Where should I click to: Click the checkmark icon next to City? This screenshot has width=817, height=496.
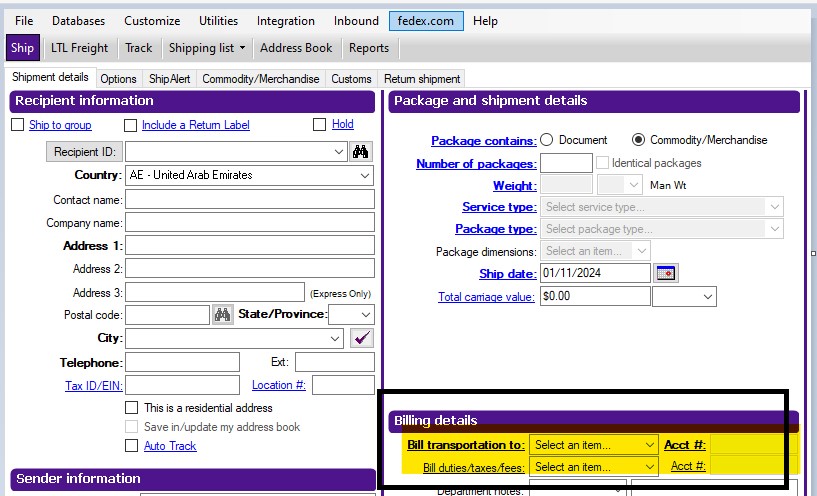[362, 339]
